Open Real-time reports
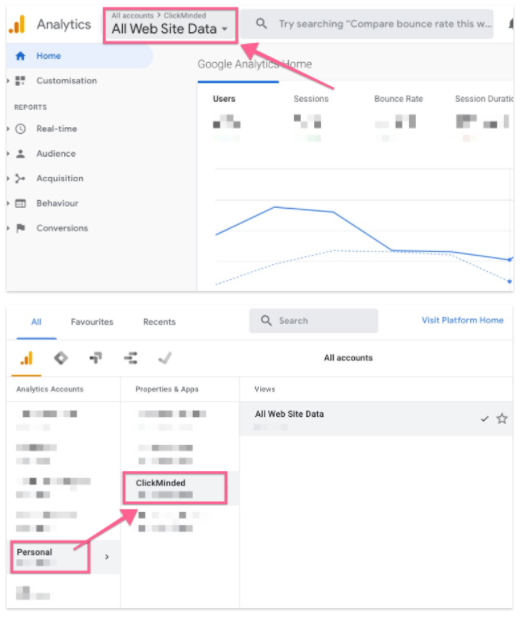528x619 pixels. pyautogui.click(x=56, y=129)
